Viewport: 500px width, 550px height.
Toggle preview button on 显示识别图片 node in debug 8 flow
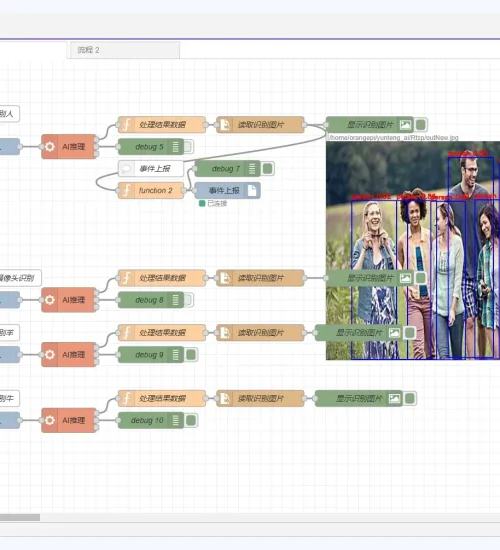click(421, 278)
